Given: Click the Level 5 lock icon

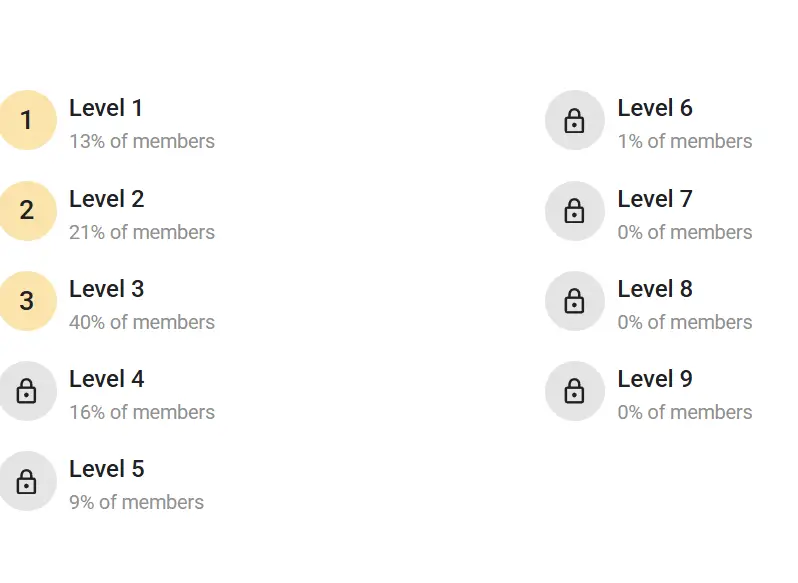Looking at the screenshot, I should click(x=26, y=481).
